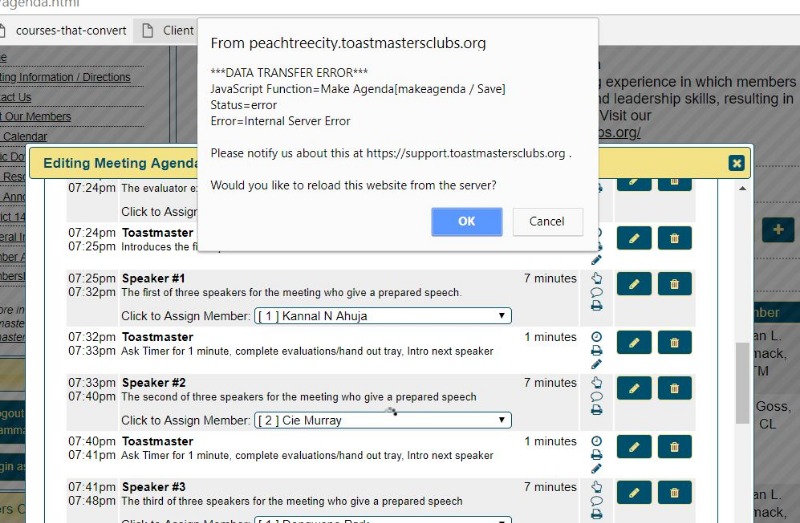Click the print icon for Speaker #2
This screenshot has width=800, height=523.
click(x=596, y=410)
